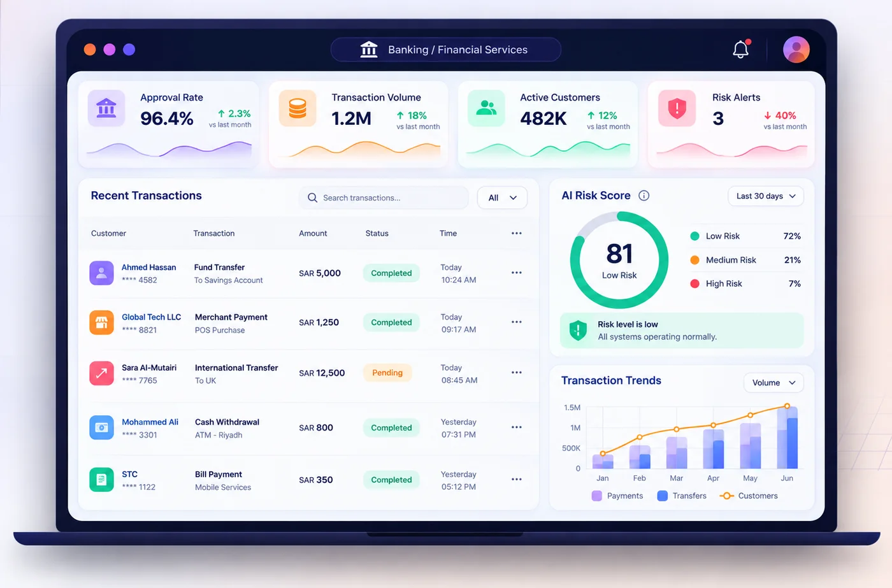Open options for the STC row

pos(517,479)
